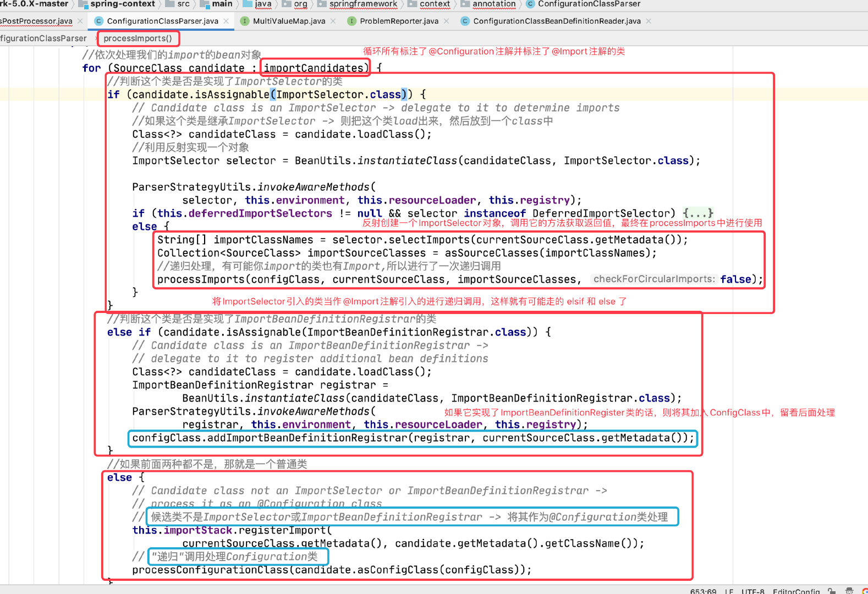Click class icon on ConfigurationClassParser.java tab
Screen dimensions: 868x594
[98, 21]
